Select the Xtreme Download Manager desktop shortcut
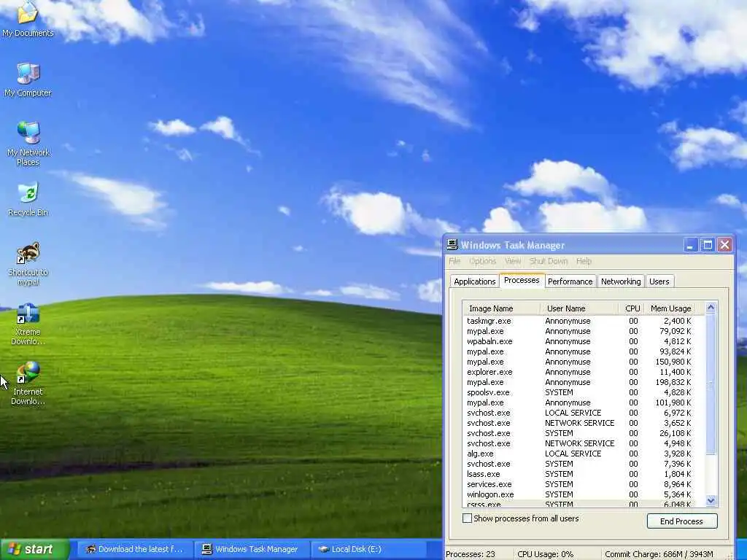Viewport: 747px width, 560px height. click(x=28, y=324)
